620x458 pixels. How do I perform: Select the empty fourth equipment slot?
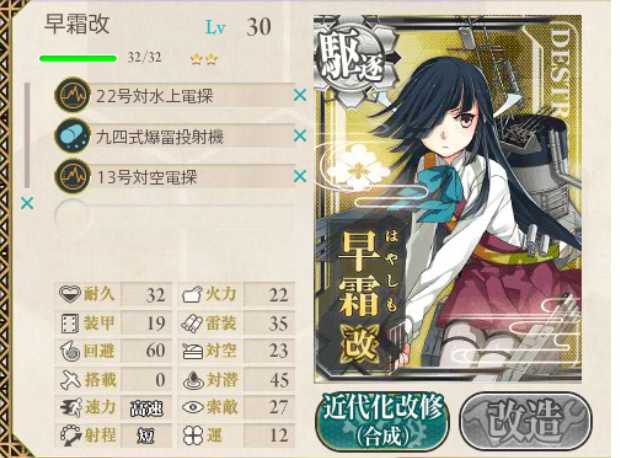(174, 217)
